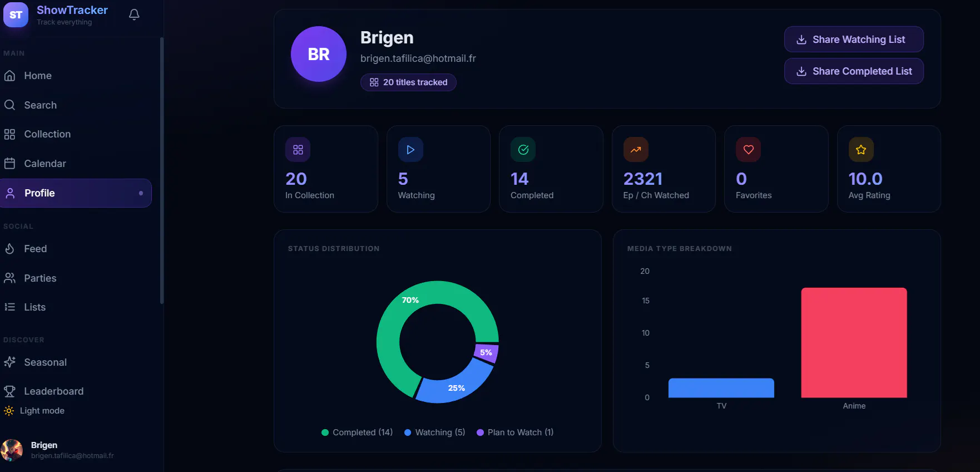
Task: Click the red Anime bar in chart
Action: 854,342
